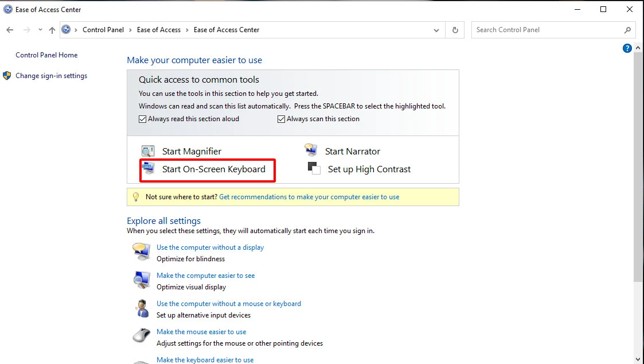Click the mouse icon for Make the mouse easier to use
The height and width of the screenshot is (364, 644).
click(x=141, y=335)
